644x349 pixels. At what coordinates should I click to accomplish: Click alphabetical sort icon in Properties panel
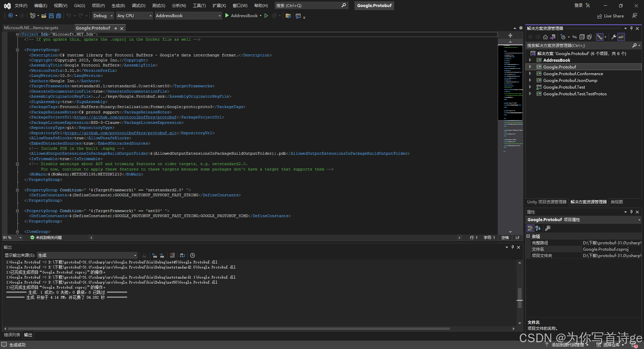[x=538, y=228]
